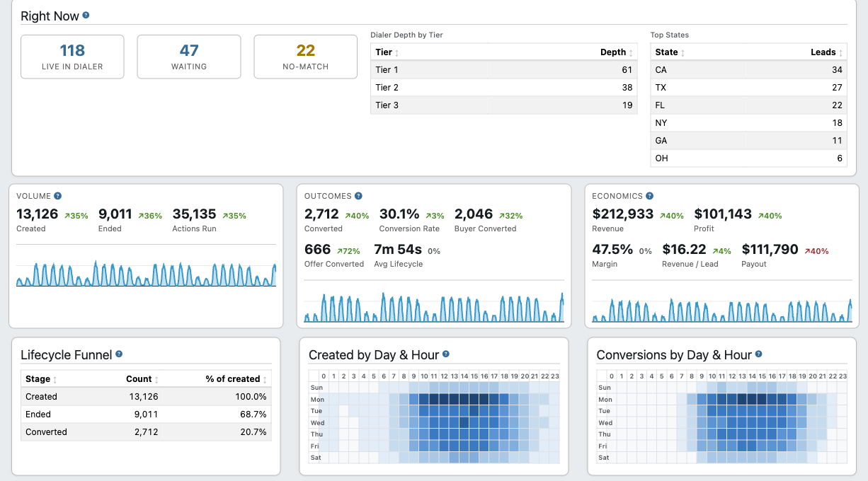Select the CA row in Top States
Screen dimensions: 868x481
pyautogui.click(x=749, y=69)
